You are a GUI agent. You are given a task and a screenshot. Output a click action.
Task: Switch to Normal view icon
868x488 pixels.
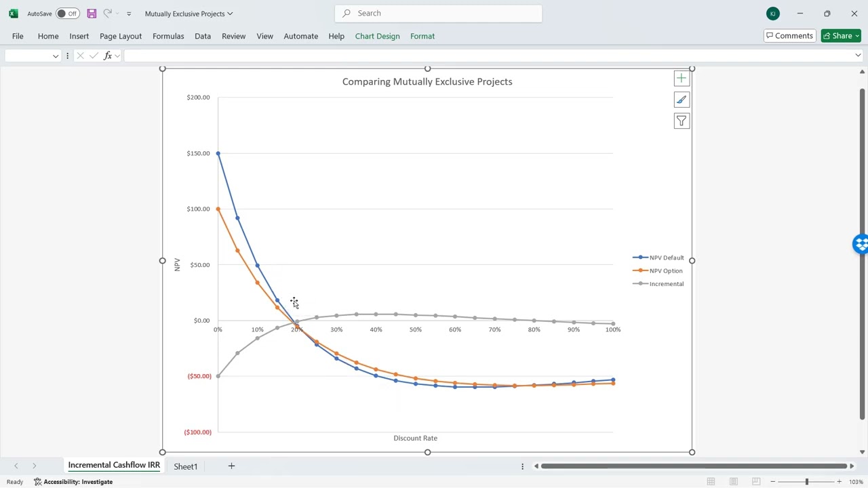click(711, 482)
